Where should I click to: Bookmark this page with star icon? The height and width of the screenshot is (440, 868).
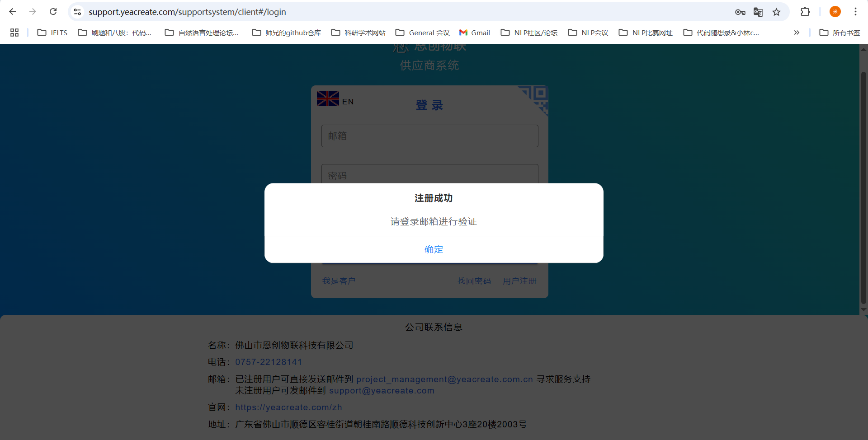(776, 12)
